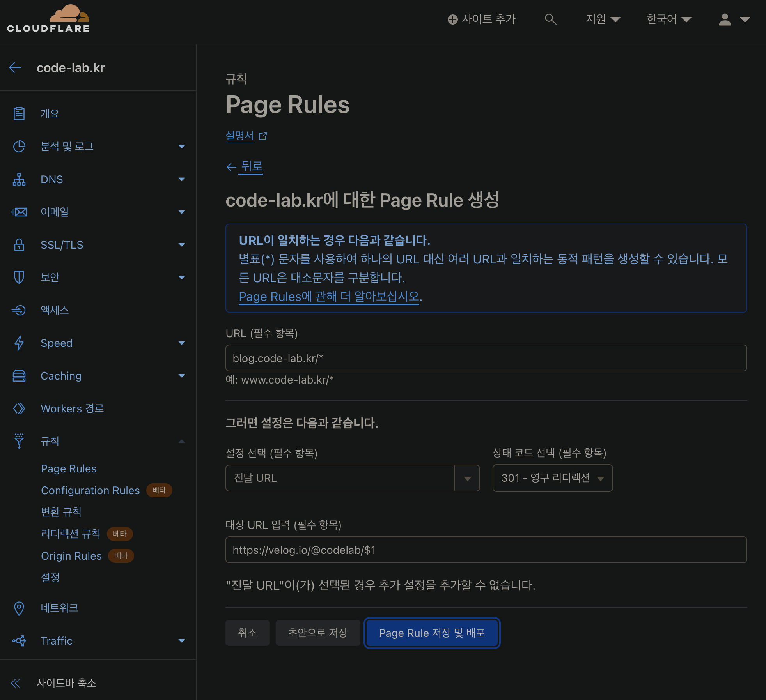Click the back arrow beside code-lab.kr
This screenshot has width=766, height=700.
(15, 68)
